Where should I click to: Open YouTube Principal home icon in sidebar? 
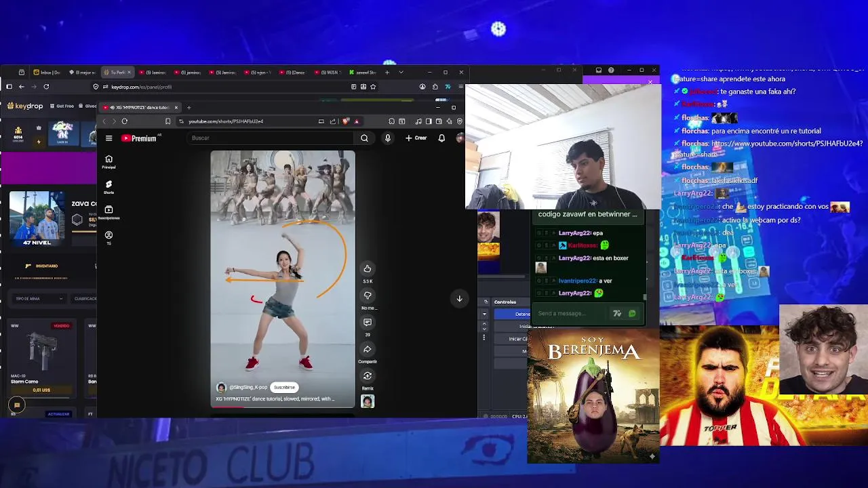pos(108,161)
